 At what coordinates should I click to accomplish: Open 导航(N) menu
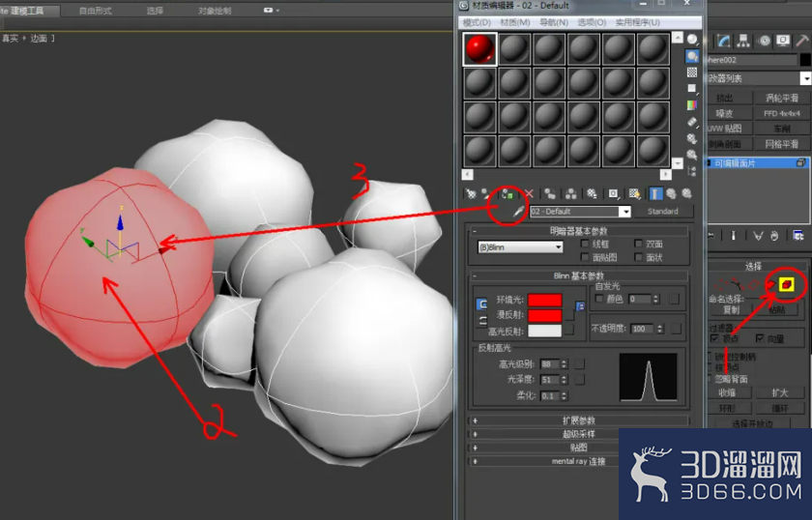[x=554, y=22]
